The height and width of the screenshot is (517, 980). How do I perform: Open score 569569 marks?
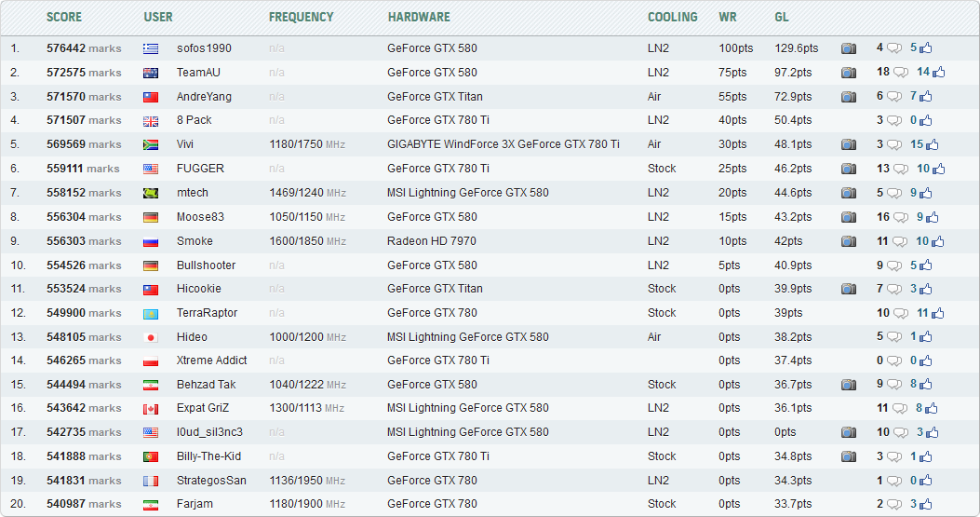pos(84,144)
